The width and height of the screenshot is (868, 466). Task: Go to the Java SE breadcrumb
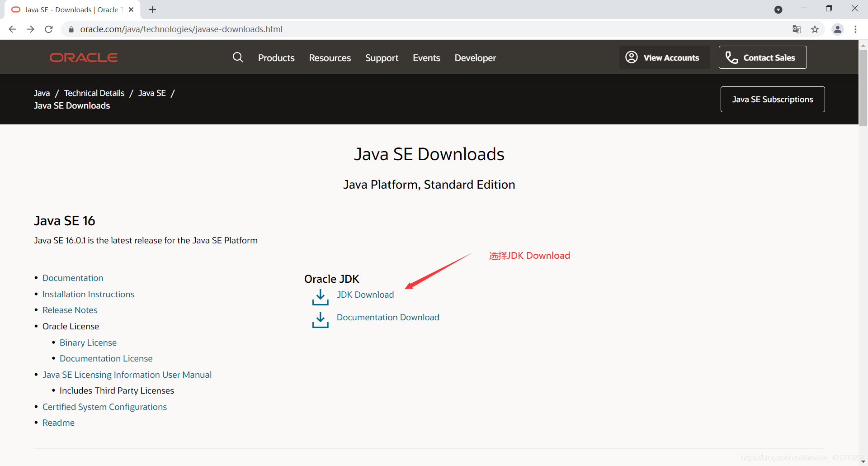152,93
